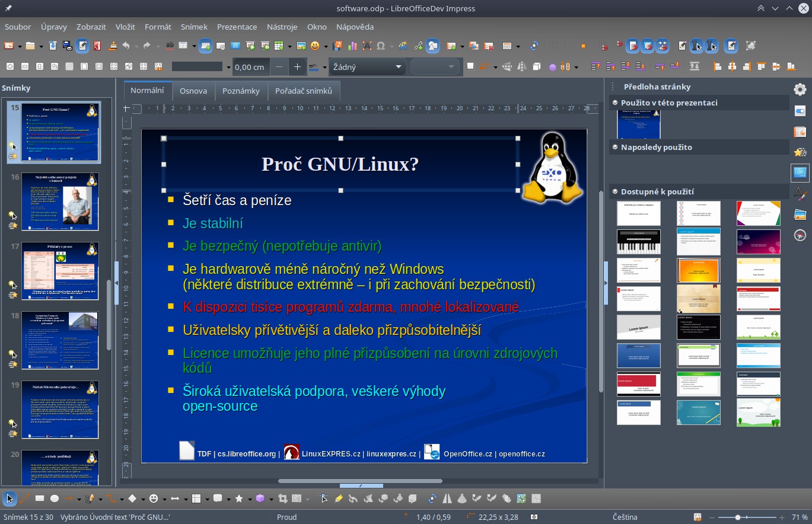This screenshot has width=812, height=524.
Task: Switch to Pořadač snímků tab
Action: pos(304,91)
